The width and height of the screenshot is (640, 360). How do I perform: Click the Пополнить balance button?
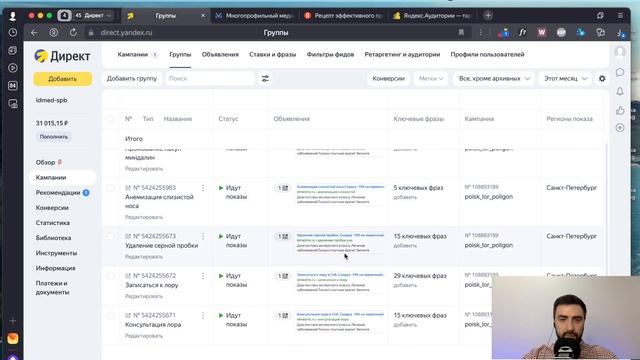point(53,137)
